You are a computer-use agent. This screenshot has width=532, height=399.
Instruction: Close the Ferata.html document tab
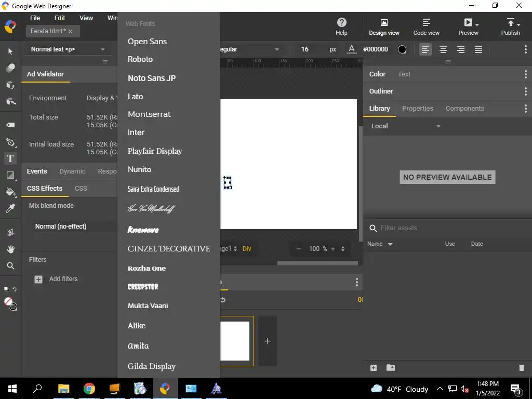coord(70,31)
